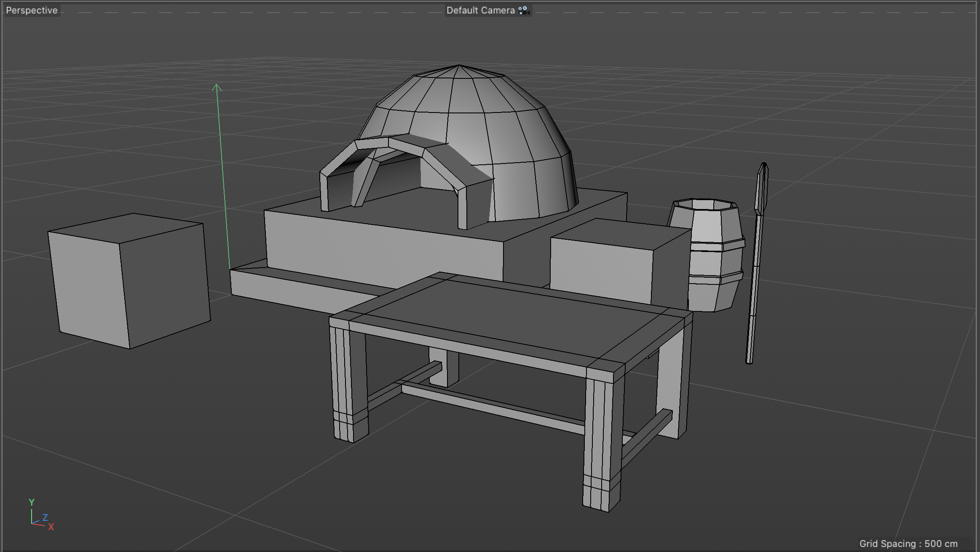Click the X axis label on gizmo
Viewport: 980px width, 552px height.
coord(51,527)
